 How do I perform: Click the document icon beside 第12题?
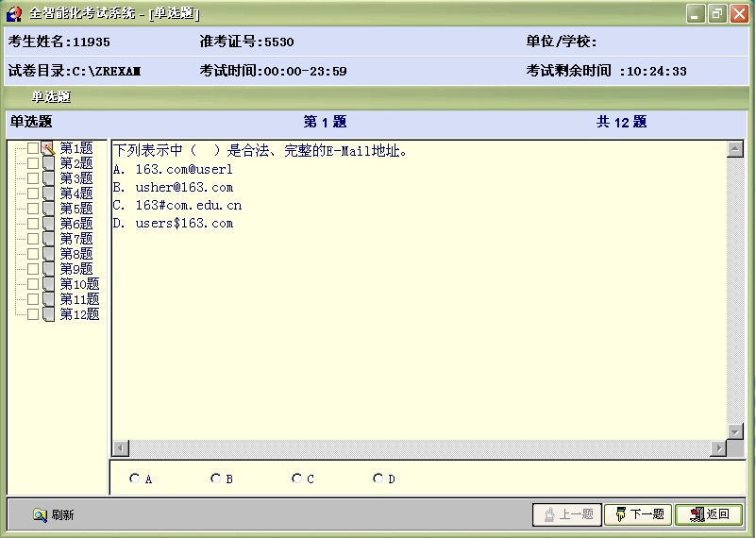tap(48, 314)
